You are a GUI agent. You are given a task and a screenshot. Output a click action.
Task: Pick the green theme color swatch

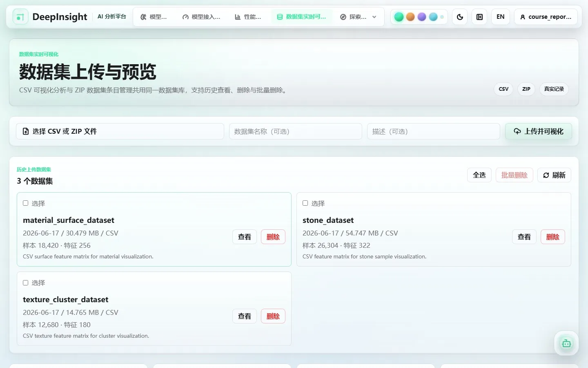coord(399,17)
